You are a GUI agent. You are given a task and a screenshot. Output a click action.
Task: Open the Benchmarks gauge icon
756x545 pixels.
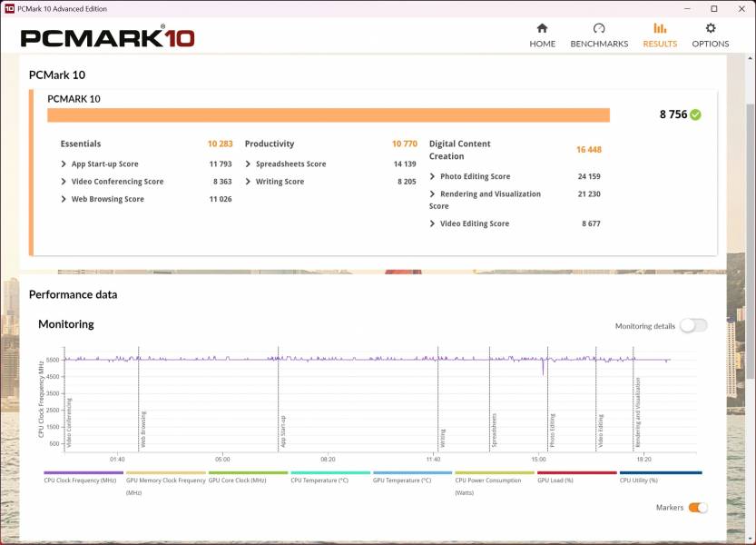click(599, 28)
